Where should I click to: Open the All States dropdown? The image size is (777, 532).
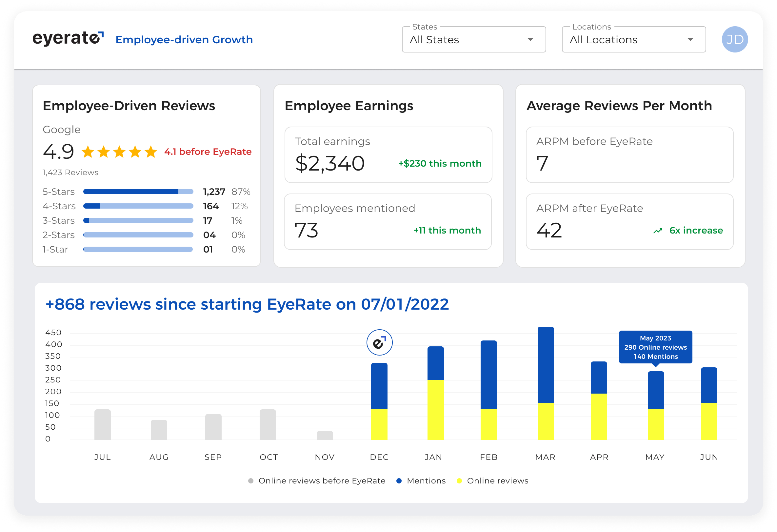coord(473,39)
